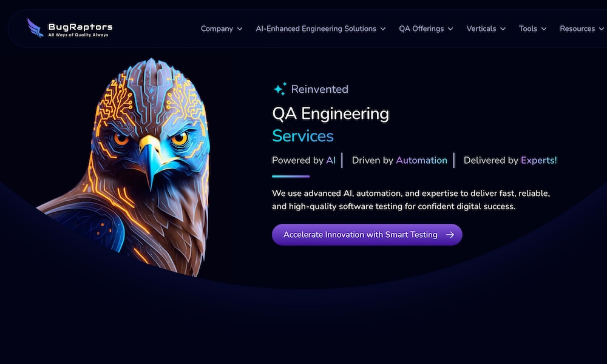Click the gradient underline bar below Powered by
Viewport: 607px width, 364px height.
pos(291,177)
